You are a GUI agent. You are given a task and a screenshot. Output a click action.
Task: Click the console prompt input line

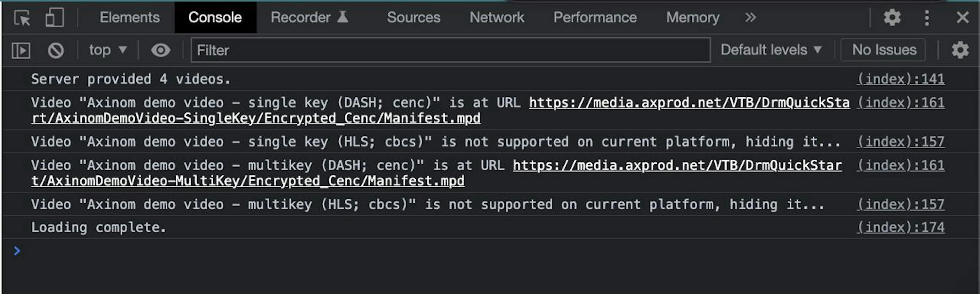point(457,251)
